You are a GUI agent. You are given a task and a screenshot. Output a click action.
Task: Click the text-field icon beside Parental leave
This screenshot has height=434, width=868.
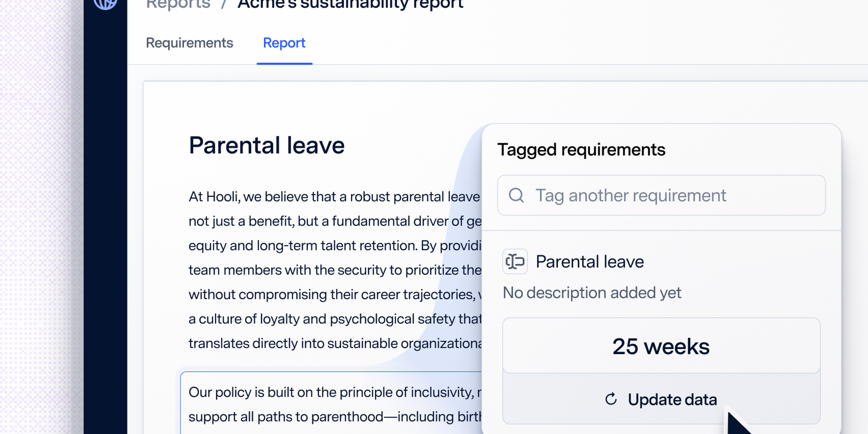(514, 262)
